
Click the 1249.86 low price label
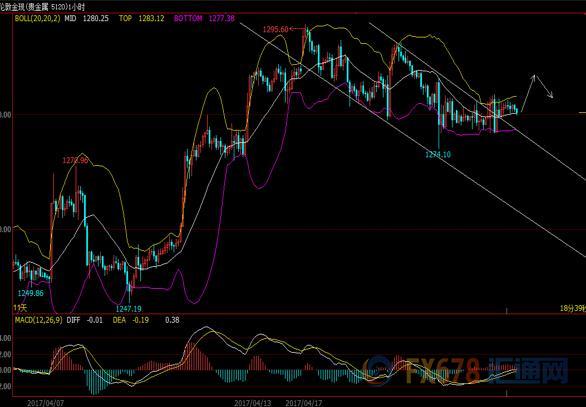31,293
